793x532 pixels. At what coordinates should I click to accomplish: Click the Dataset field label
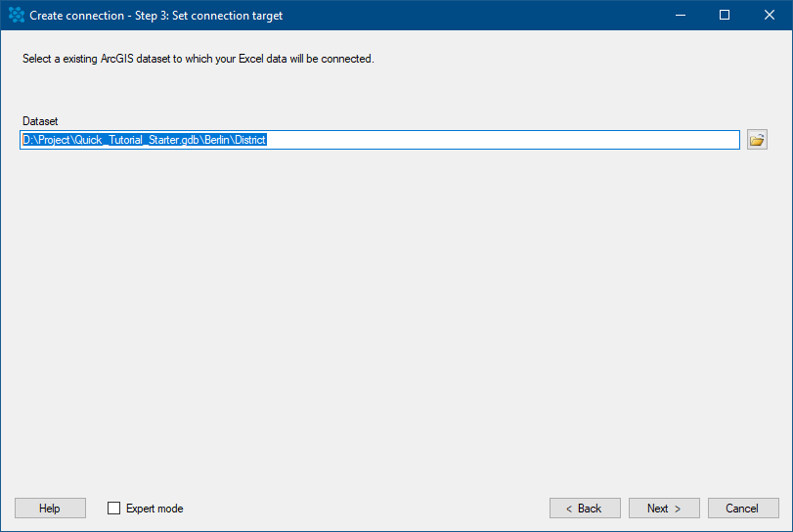pyautogui.click(x=40, y=121)
